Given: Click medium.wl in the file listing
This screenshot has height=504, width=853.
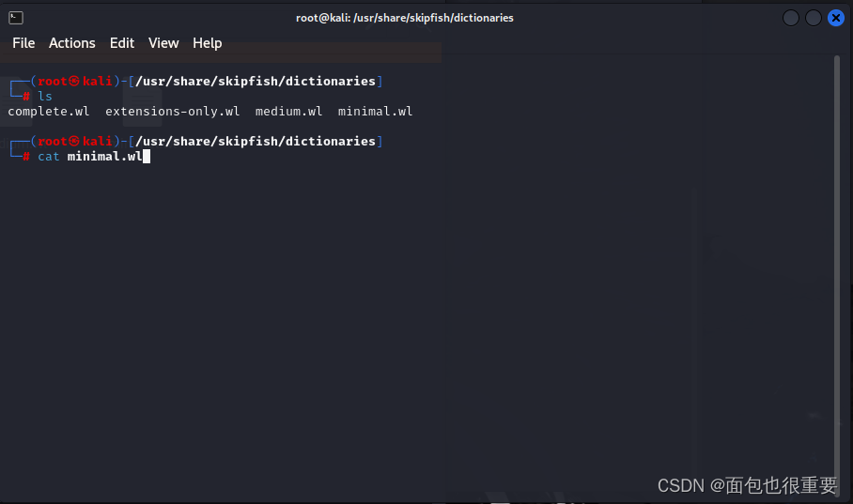Looking at the screenshot, I should coord(288,112).
